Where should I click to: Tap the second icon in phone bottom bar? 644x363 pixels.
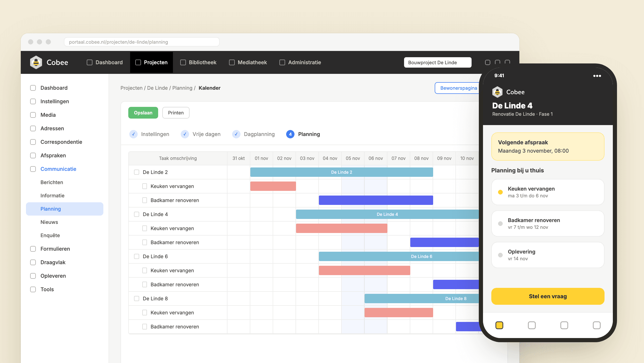pyautogui.click(x=532, y=325)
